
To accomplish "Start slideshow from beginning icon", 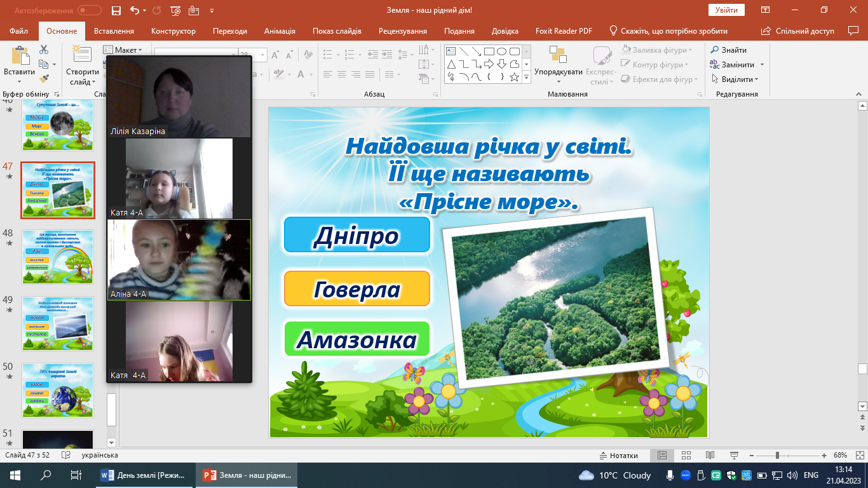I will coord(176,10).
